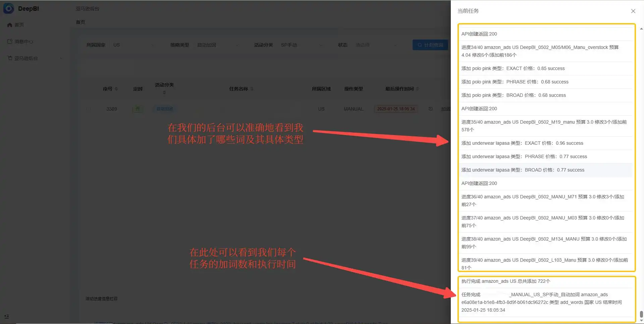This screenshot has width=644, height=324.
Task: Toggle the 开 timer tag in row 3389
Action: tap(138, 109)
